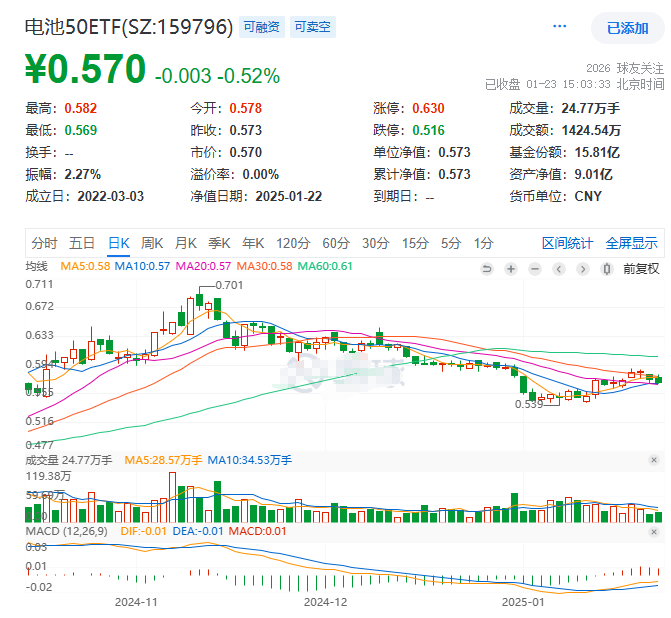671x618 pixels.
Task: Click the MA20:0.57 legend label
Action: [203, 266]
